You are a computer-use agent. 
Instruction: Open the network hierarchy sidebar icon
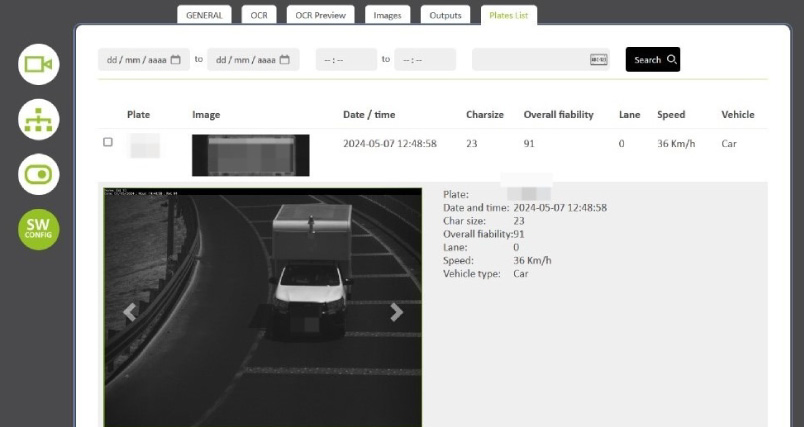click(x=39, y=120)
